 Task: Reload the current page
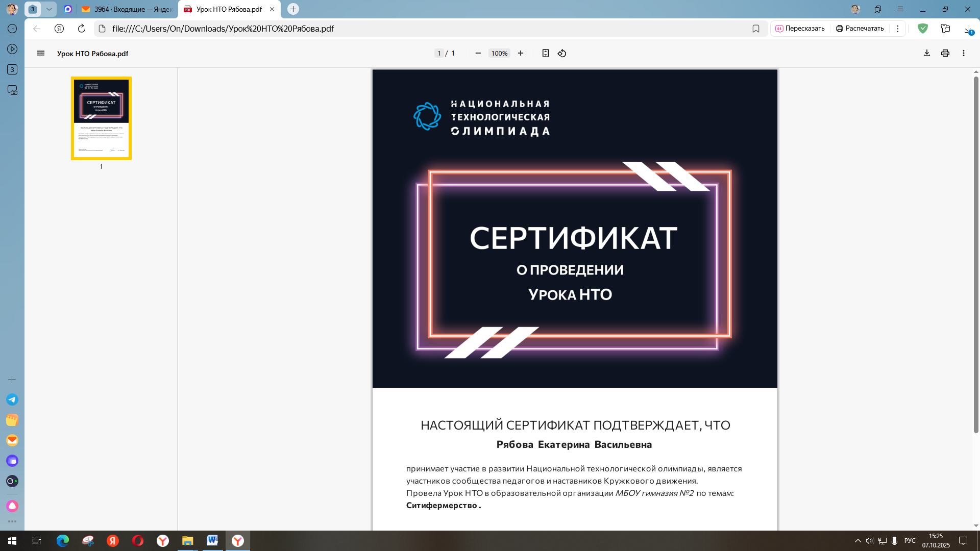tap(81, 29)
